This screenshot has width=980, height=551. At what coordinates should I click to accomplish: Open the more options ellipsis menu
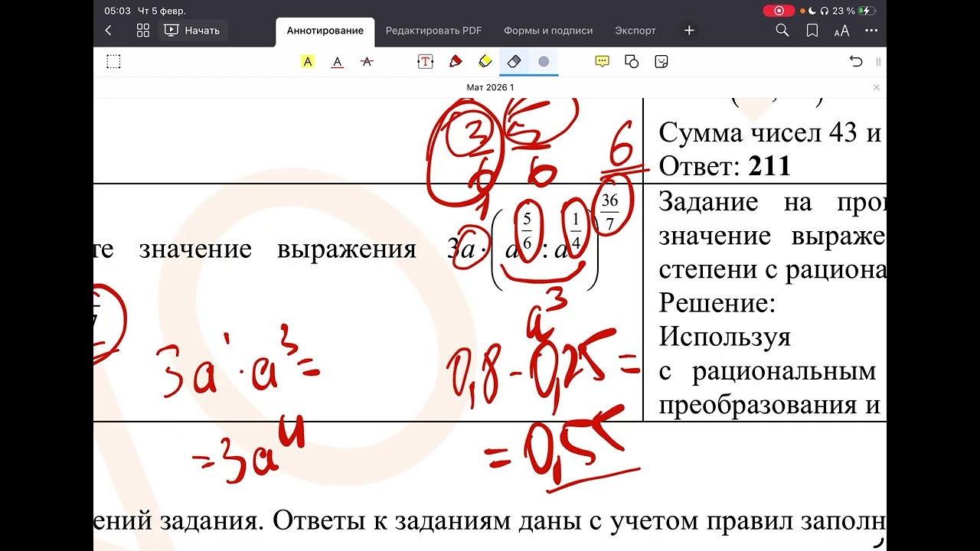pyautogui.click(x=871, y=31)
